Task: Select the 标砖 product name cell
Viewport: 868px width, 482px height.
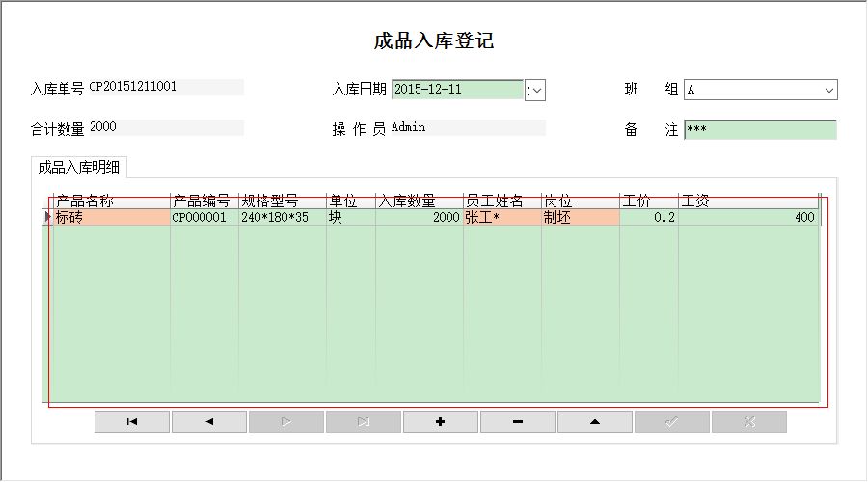Action: [x=111, y=218]
